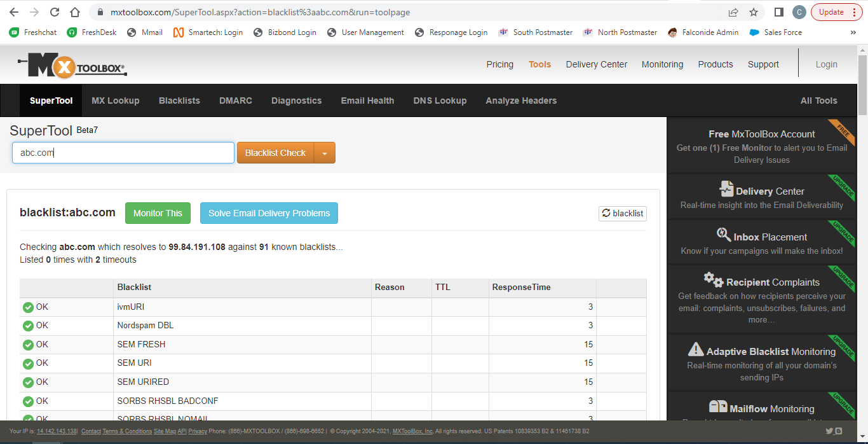
Task: Click the Free MxToolBox Account panel
Action: coord(762,146)
